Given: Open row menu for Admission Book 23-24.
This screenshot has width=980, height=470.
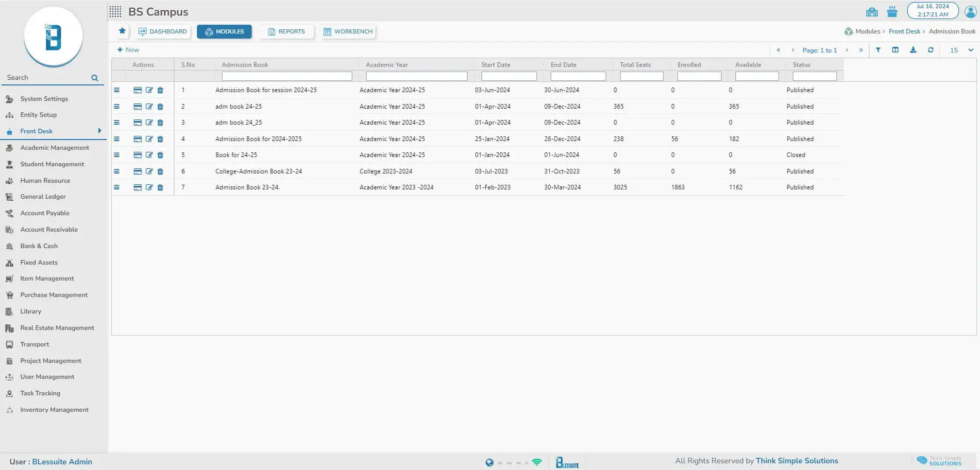Looking at the screenshot, I should tap(116, 187).
